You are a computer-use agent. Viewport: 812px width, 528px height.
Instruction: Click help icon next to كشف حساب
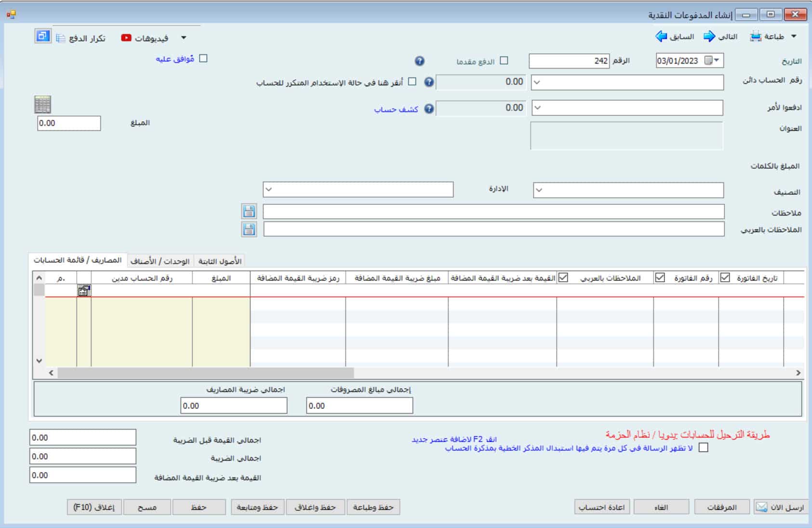coord(429,109)
